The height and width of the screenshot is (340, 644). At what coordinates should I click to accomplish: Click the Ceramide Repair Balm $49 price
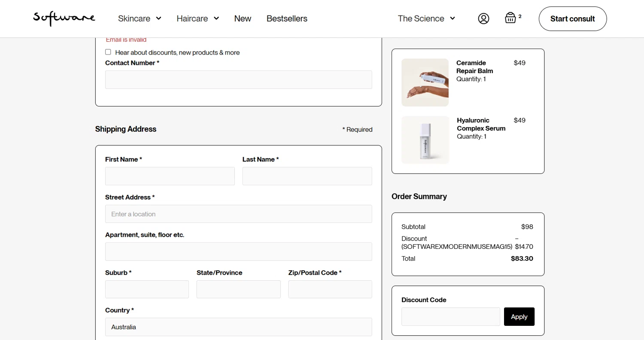point(519,63)
